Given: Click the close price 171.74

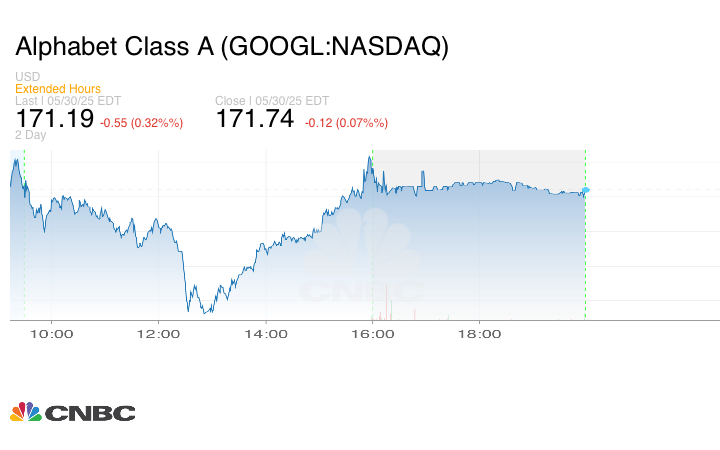Looking at the screenshot, I should [x=255, y=119].
